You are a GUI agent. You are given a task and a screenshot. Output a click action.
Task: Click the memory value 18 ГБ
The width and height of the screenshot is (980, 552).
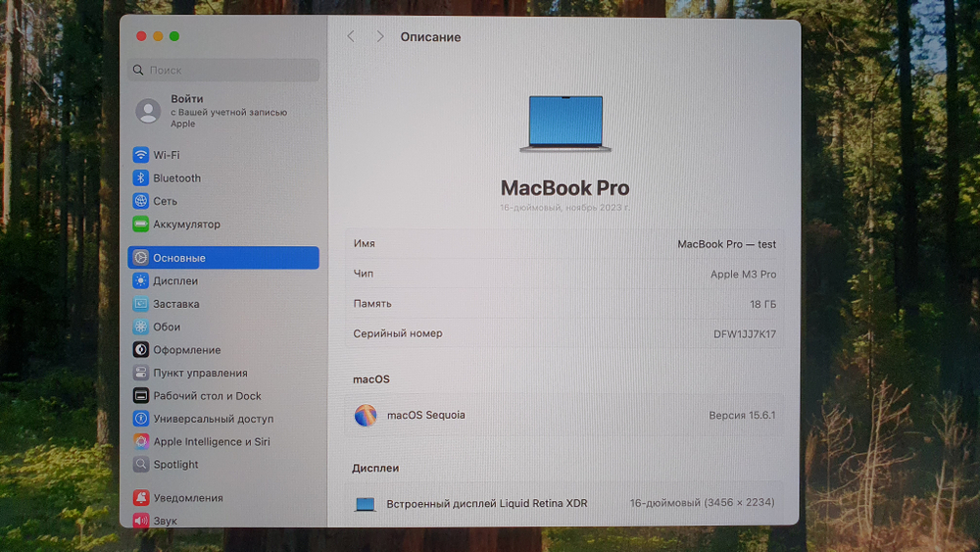(763, 305)
